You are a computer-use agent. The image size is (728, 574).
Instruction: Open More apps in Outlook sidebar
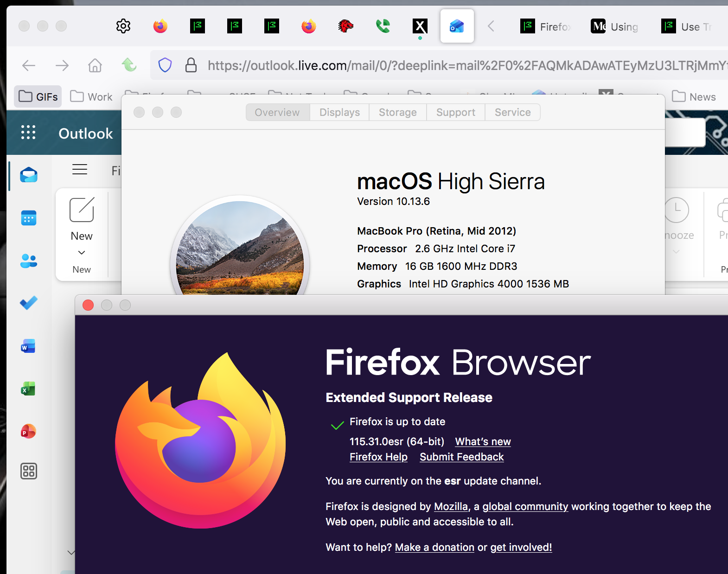click(29, 471)
